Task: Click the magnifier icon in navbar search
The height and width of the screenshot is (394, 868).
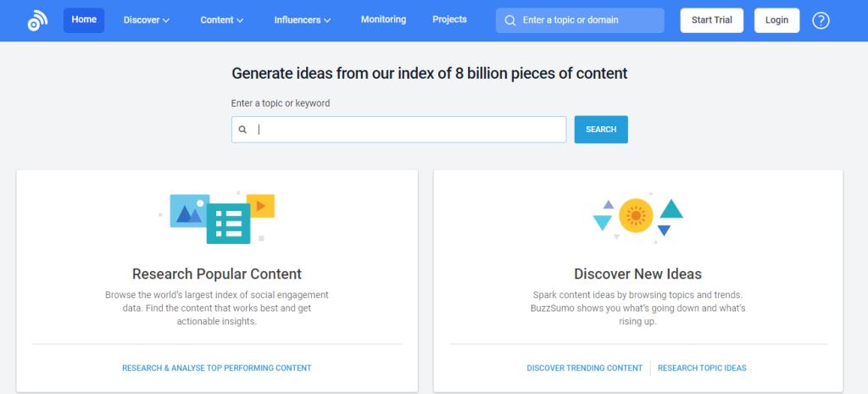Action: (509, 20)
